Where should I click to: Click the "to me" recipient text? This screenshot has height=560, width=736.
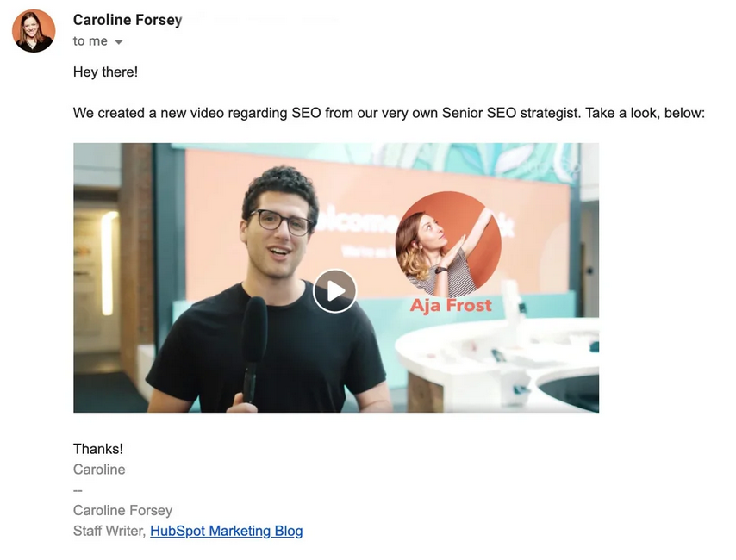click(x=90, y=41)
